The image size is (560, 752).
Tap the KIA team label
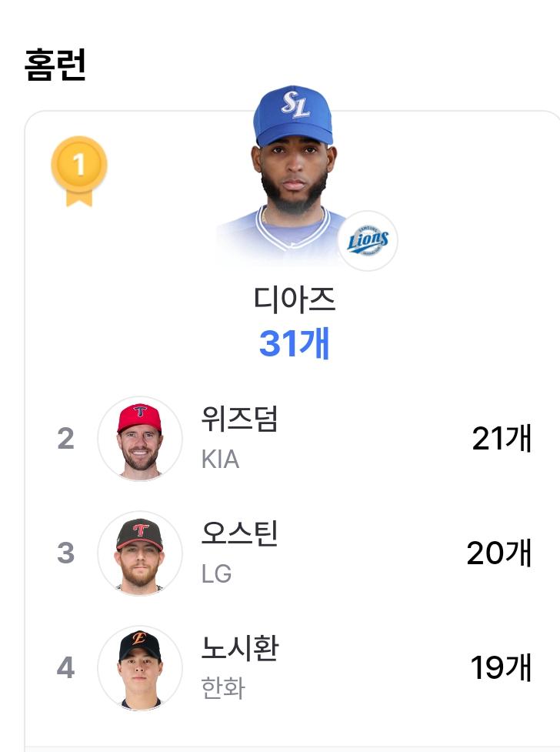[x=220, y=460]
